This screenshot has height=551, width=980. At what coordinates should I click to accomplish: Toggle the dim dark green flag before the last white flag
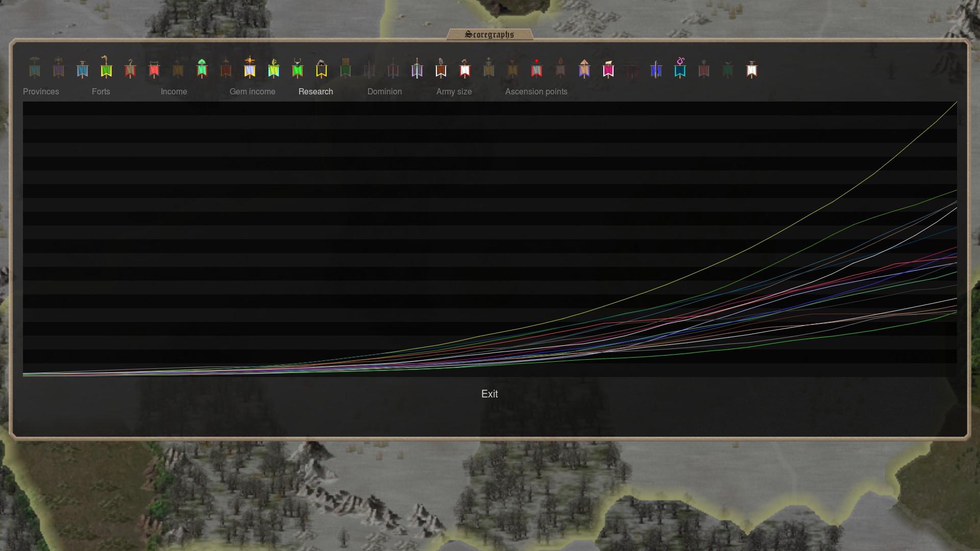click(728, 69)
